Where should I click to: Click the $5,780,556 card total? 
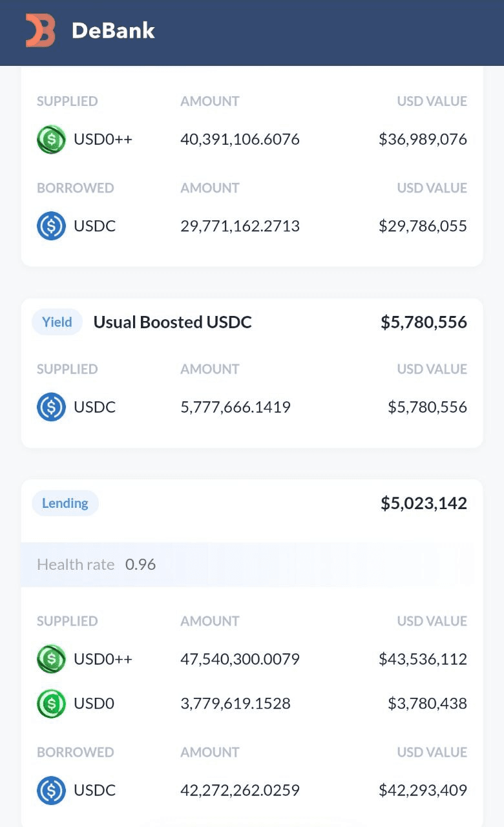pyautogui.click(x=424, y=322)
